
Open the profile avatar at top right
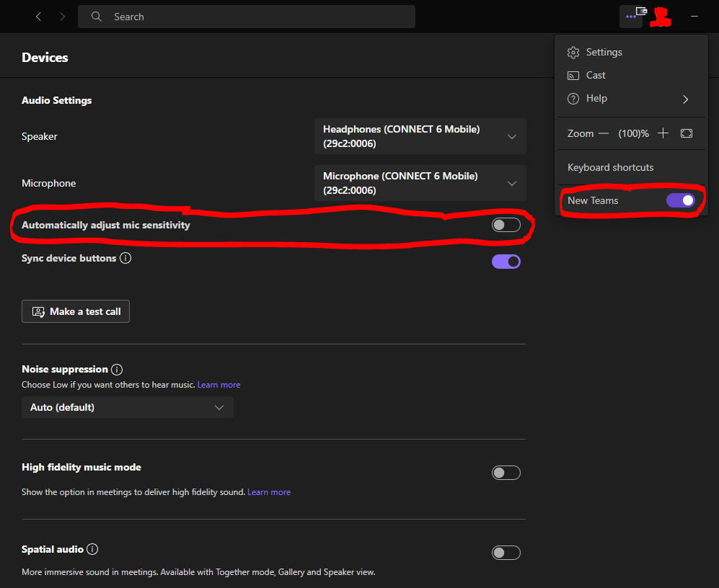(661, 17)
